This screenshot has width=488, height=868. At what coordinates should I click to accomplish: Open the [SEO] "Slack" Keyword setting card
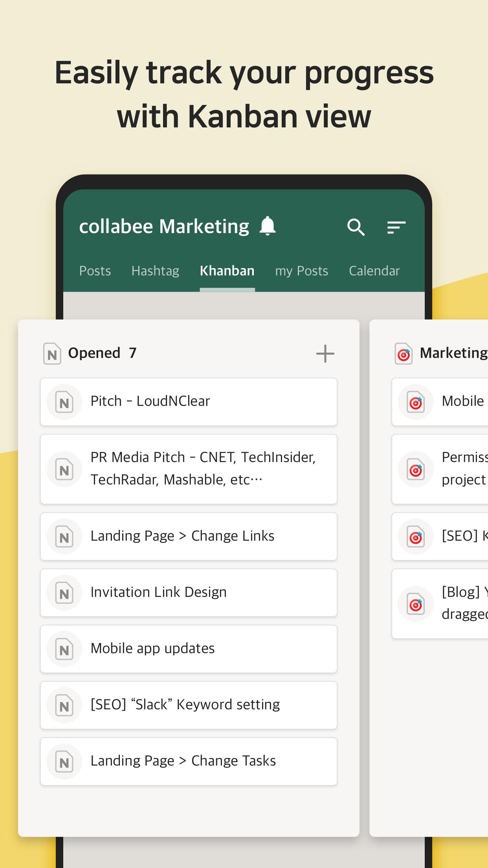[189, 705]
